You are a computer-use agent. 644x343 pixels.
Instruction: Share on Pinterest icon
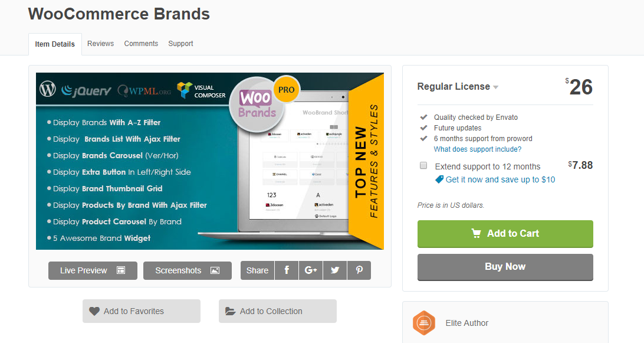(359, 270)
